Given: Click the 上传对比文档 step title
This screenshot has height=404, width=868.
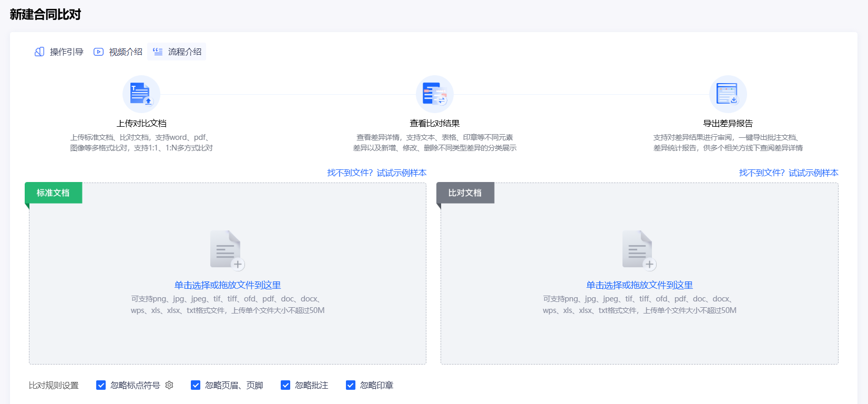Looking at the screenshot, I should click(141, 123).
